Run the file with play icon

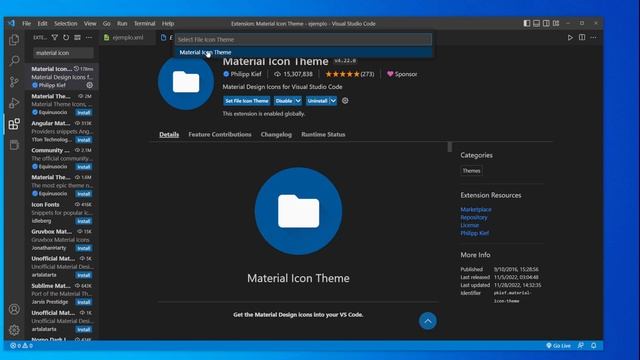[570, 38]
